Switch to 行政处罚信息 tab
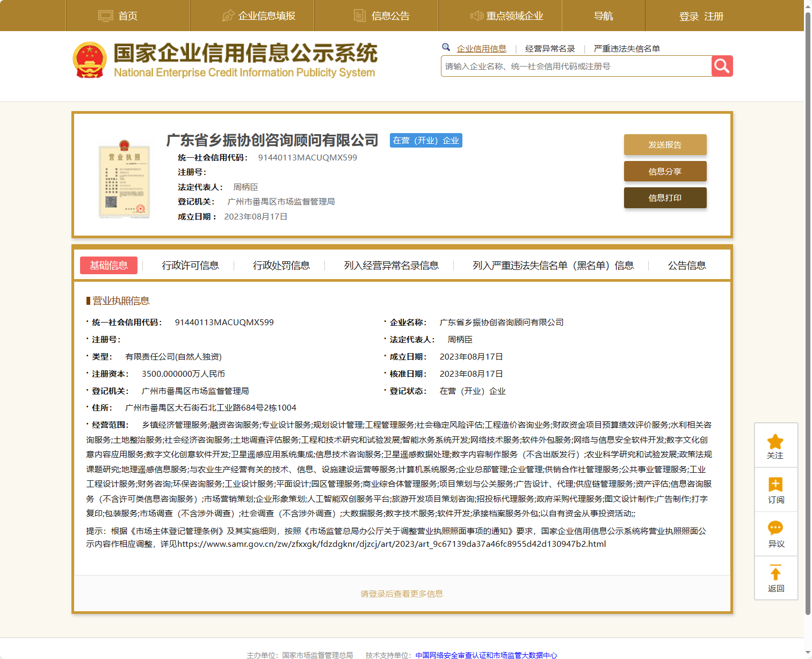 point(281,265)
